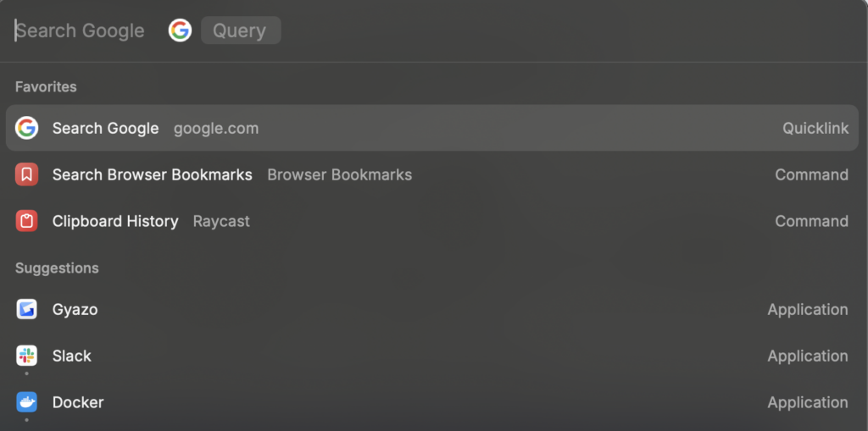Click the google.com subtitle text
Viewport: 868px width, 431px height.
click(216, 128)
